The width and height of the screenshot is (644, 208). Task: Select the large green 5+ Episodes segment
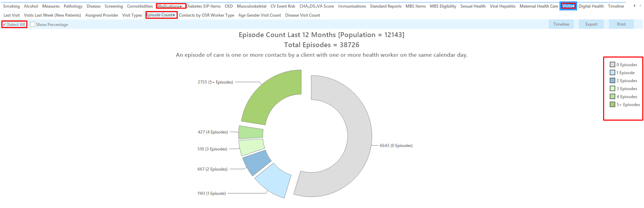click(274, 95)
